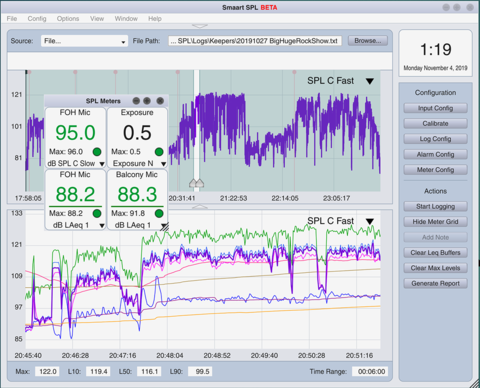Click the green status indicator on the Exposure meter
This screenshot has height=388, width=480.
click(159, 152)
